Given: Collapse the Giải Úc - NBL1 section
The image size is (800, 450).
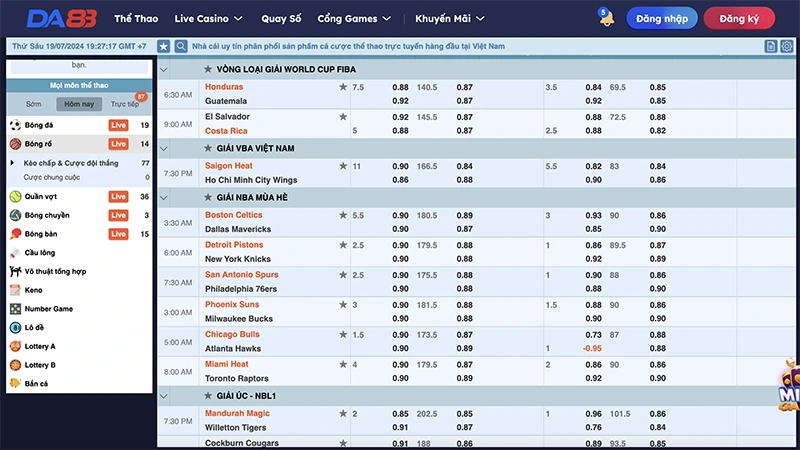Looking at the screenshot, I should point(164,396).
